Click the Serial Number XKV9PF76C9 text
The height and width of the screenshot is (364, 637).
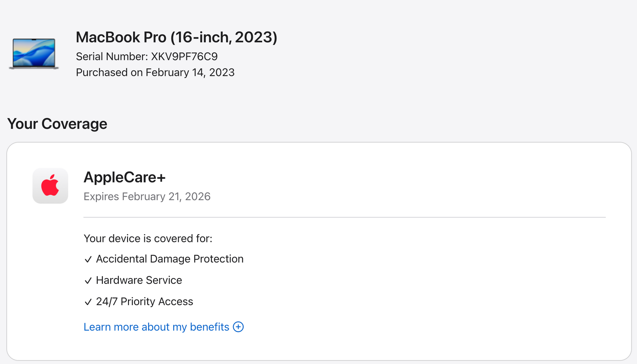point(147,57)
